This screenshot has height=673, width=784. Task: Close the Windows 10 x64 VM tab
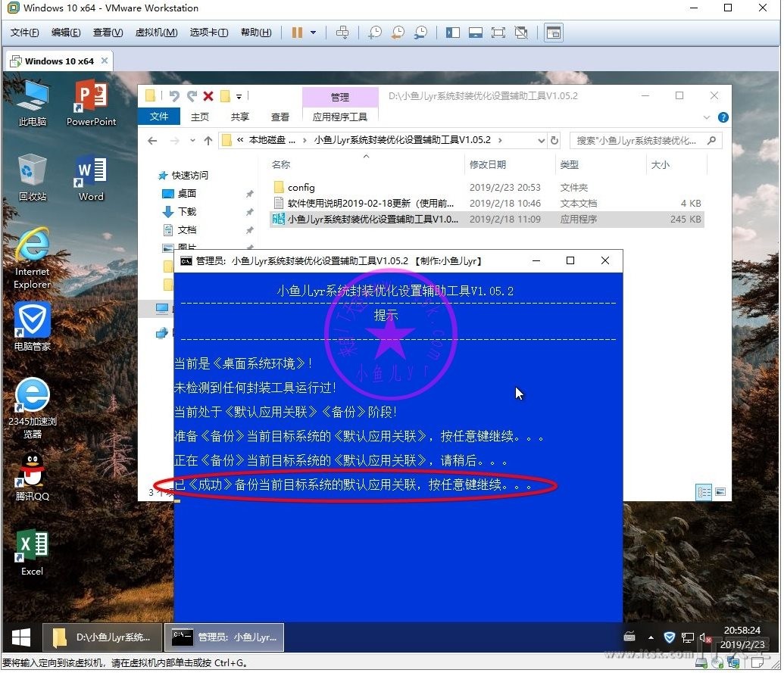tap(105, 61)
